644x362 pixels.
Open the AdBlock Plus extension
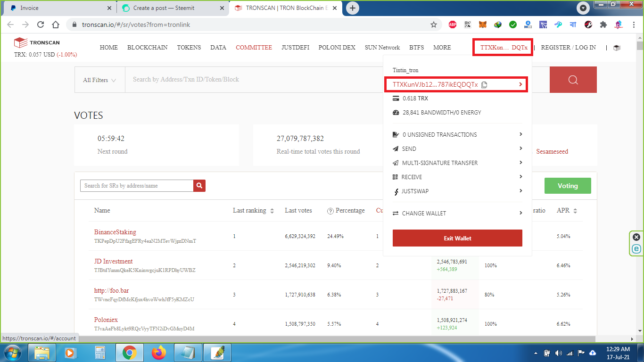click(453, 25)
